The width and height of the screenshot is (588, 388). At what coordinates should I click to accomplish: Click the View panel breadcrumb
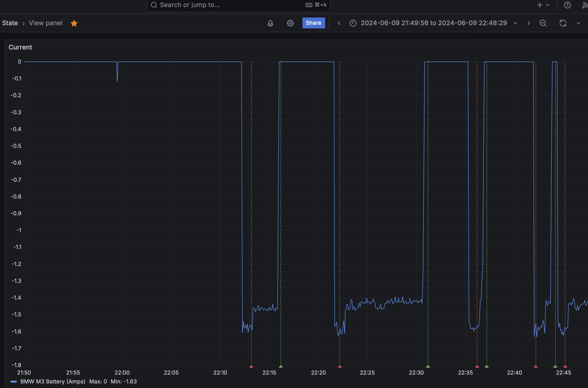coord(45,23)
